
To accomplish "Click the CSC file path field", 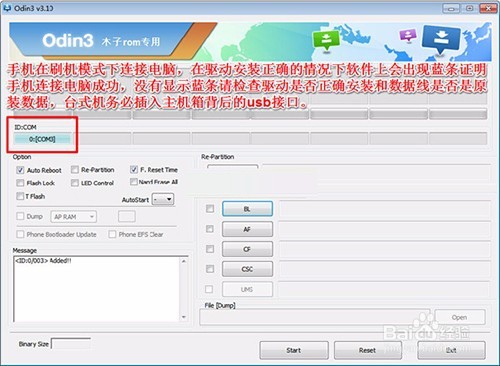I will click(384, 269).
